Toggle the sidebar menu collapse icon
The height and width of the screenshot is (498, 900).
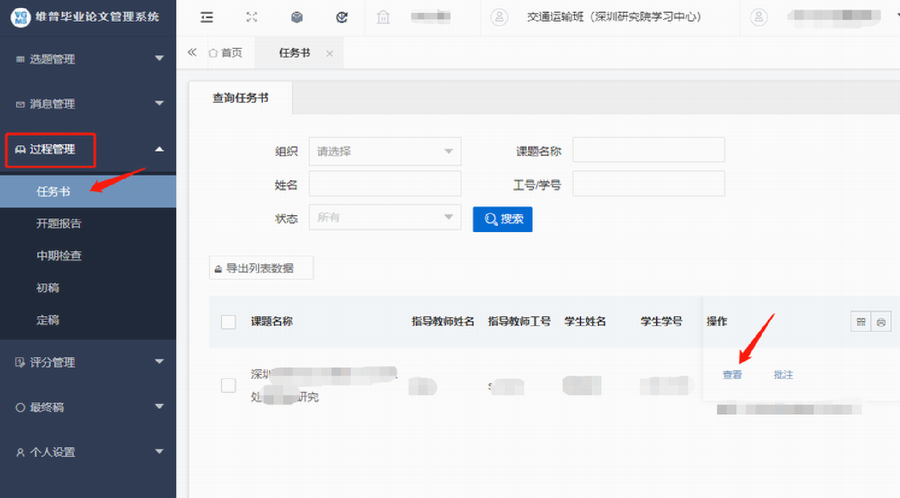207,17
